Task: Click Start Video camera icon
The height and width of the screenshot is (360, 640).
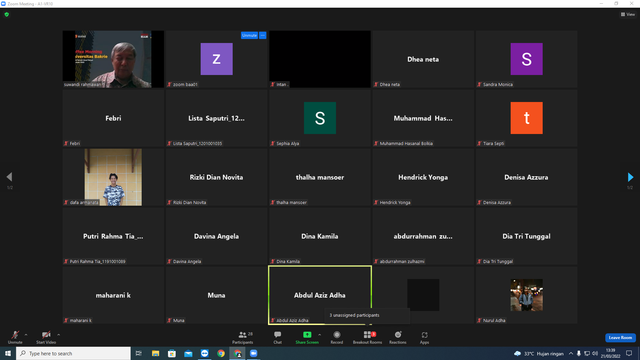Action: 46,335
